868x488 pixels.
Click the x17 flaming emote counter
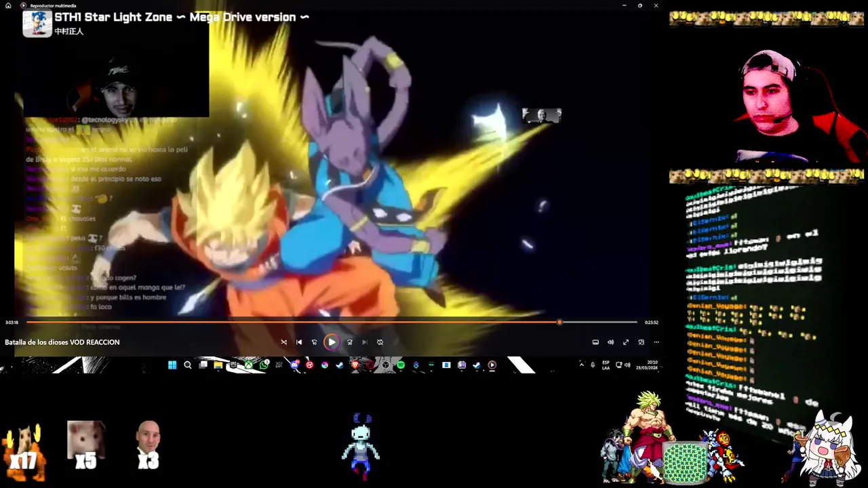[x=23, y=451]
